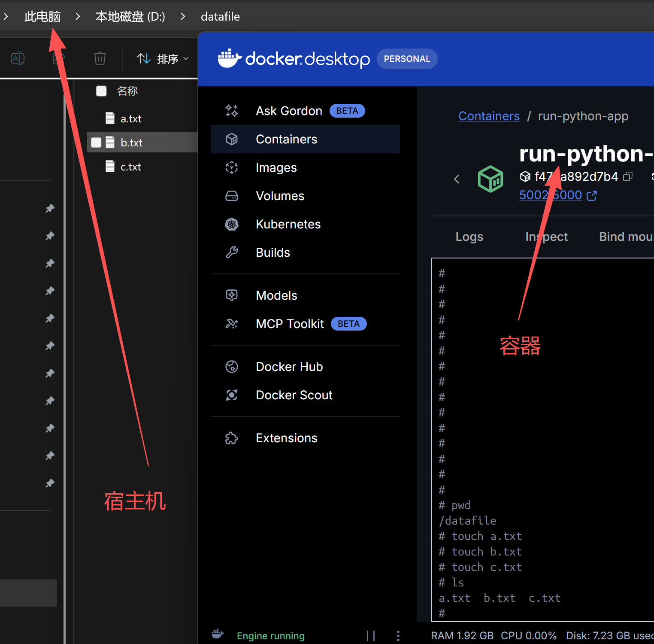Tick the checkbox next to b.txt
The width and height of the screenshot is (654, 644).
(96, 143)
